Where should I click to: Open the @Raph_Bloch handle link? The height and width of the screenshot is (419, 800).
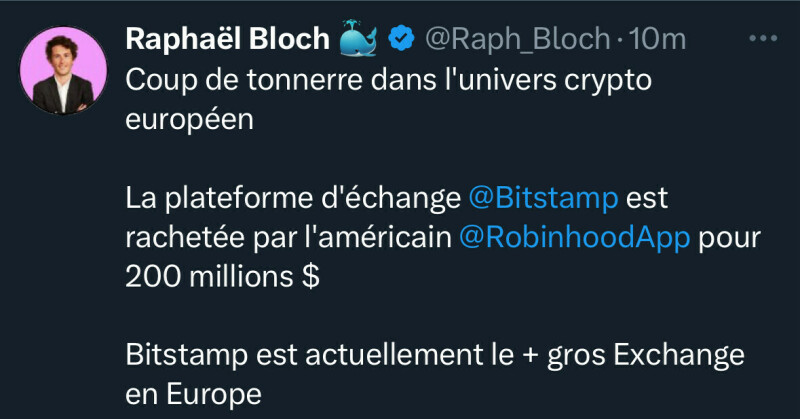coord(518,39)
